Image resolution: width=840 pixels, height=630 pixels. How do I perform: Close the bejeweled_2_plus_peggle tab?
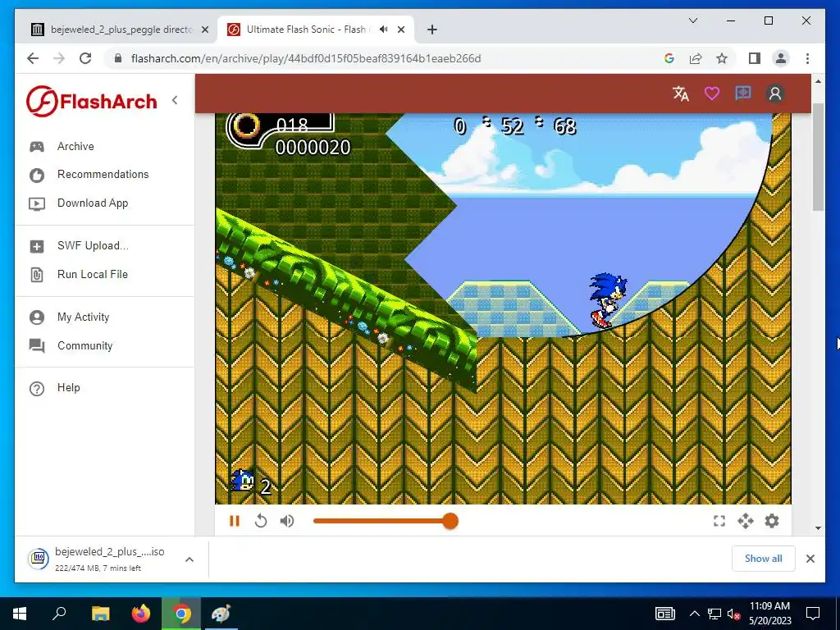click(205, 30)
